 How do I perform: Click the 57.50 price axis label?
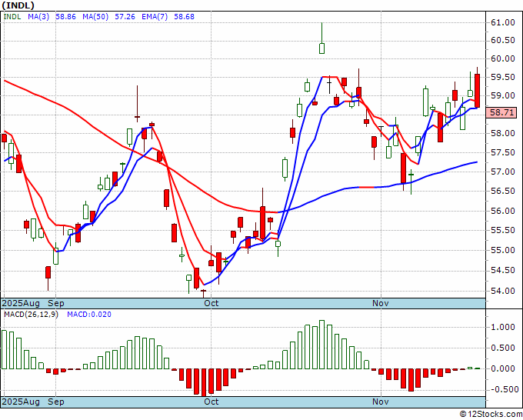pos(503,153)
